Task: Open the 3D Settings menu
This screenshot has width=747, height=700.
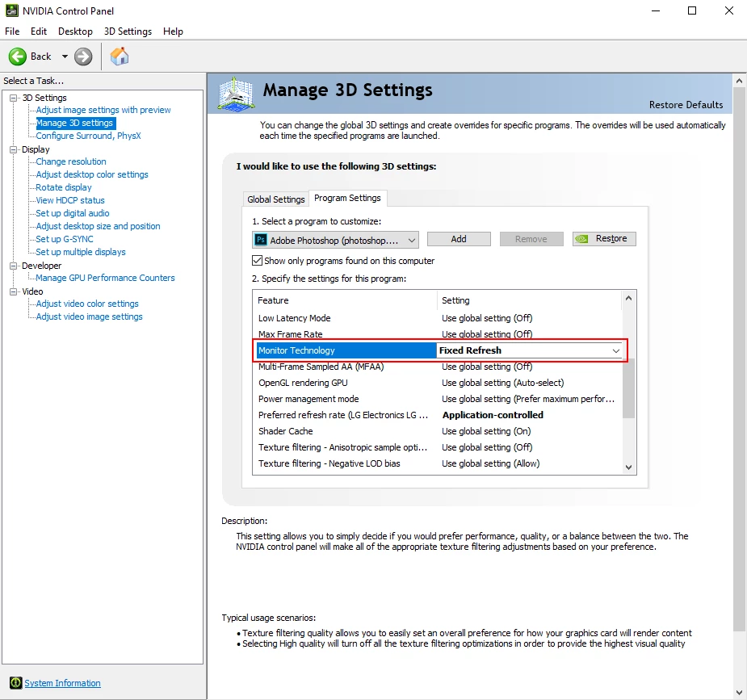Action: pos(128,31)
